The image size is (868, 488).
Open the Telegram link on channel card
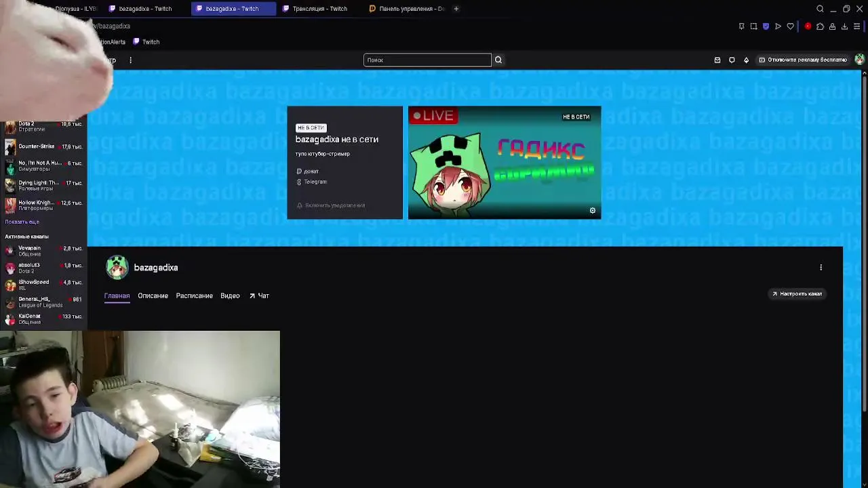coord(312,182)
